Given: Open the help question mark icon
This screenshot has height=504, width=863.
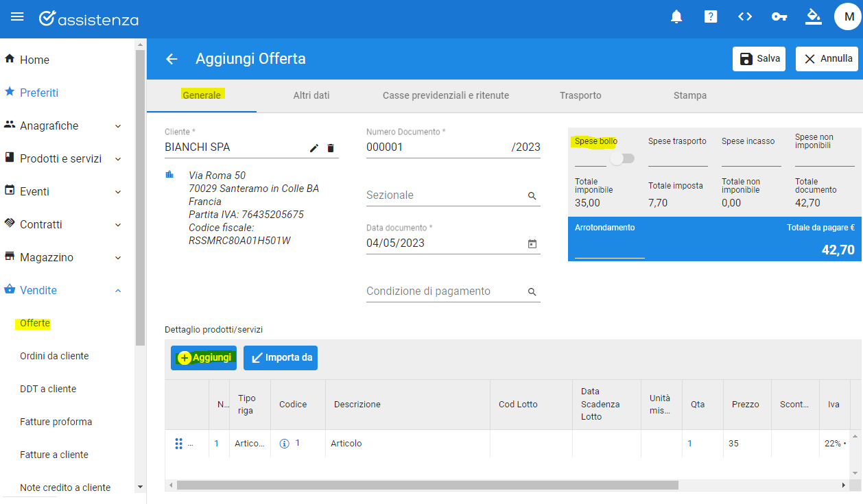Looking at the screenshot, I should 711,16.
